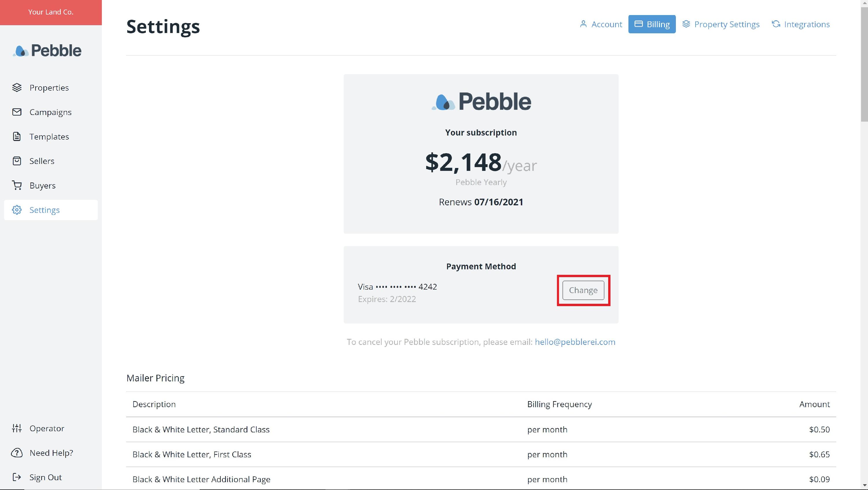Click the Properties layers icon in sidebar
This screenshot has width=868, height=490.
click(17, 88)
